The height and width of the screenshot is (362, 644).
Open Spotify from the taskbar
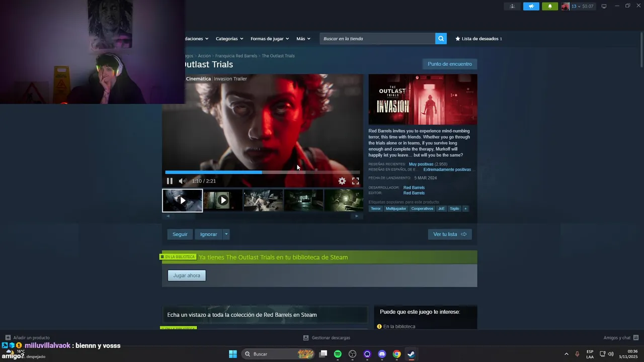pos(338,354)
